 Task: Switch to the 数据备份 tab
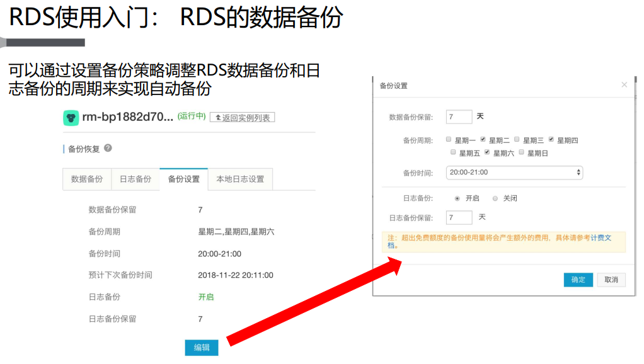tap(87, 179)
